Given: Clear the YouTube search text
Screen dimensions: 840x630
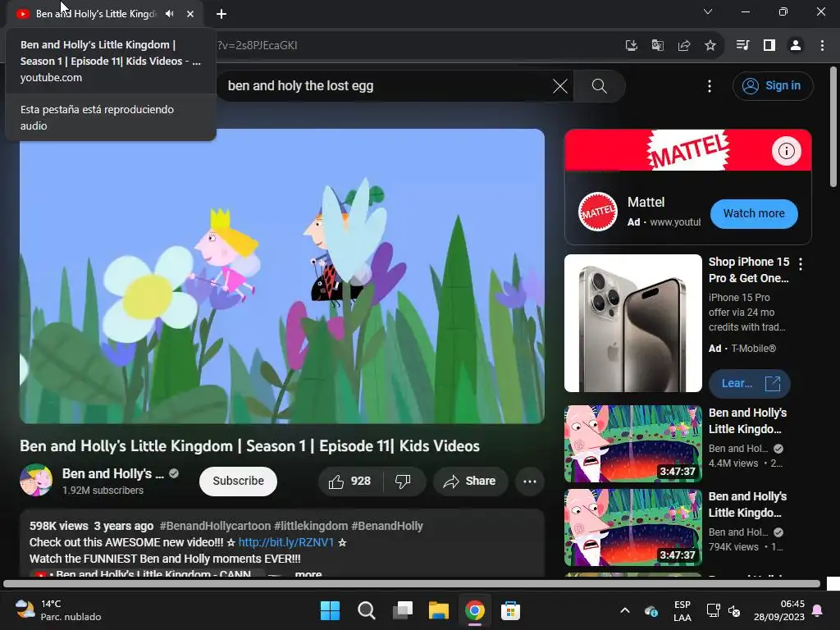Looking at the screenshot, I should [x=559, y=86].
